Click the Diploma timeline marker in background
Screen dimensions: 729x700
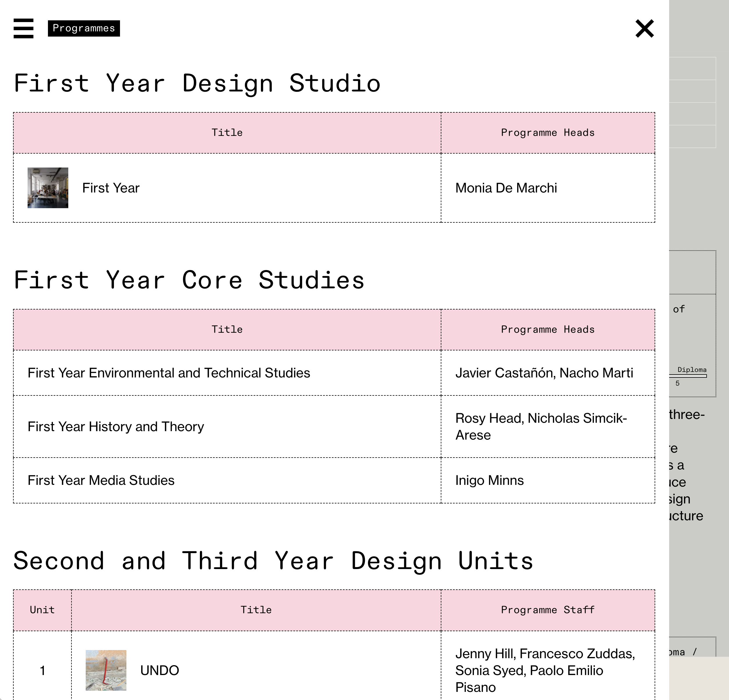692,370
